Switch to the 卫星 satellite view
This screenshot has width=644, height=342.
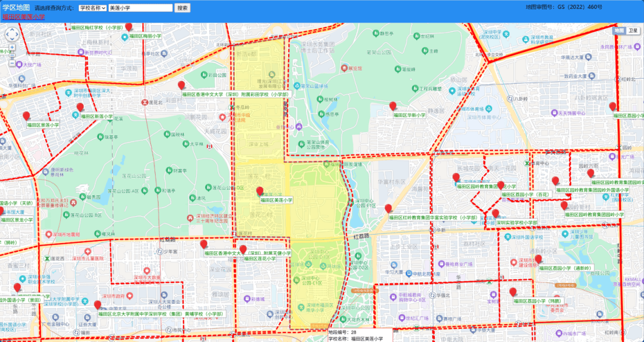point(633,30)
